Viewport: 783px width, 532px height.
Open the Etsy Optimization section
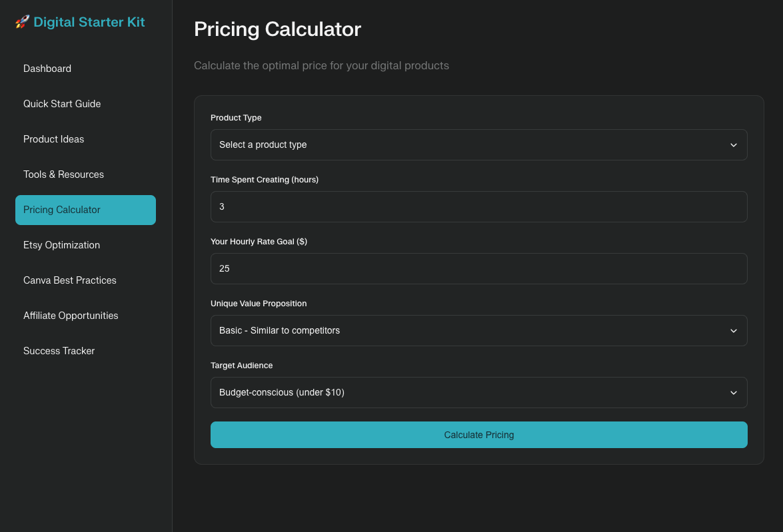click(x=61, y=245)
